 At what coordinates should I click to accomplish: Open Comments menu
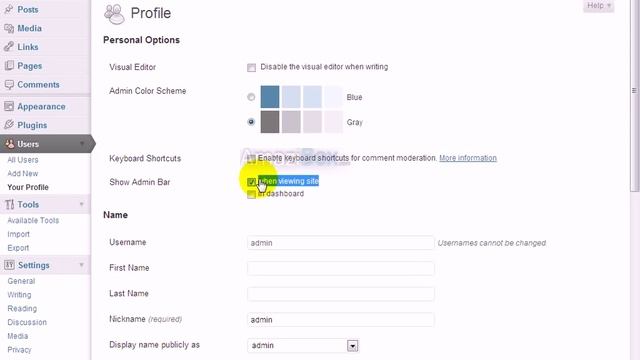[38, 84]
